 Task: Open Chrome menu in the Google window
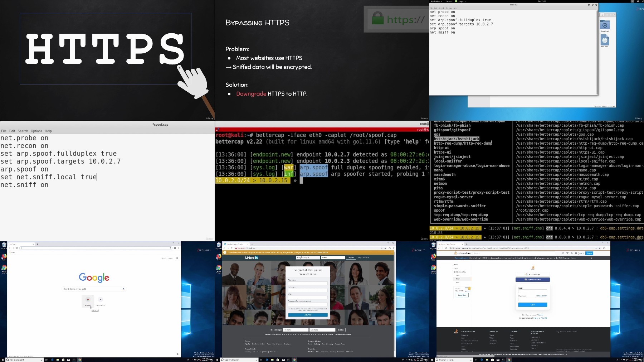click(x=179, y=248)
